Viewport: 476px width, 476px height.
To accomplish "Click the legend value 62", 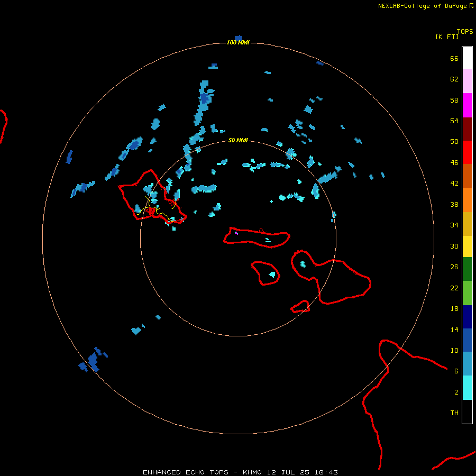I will (x=454, y=79).
